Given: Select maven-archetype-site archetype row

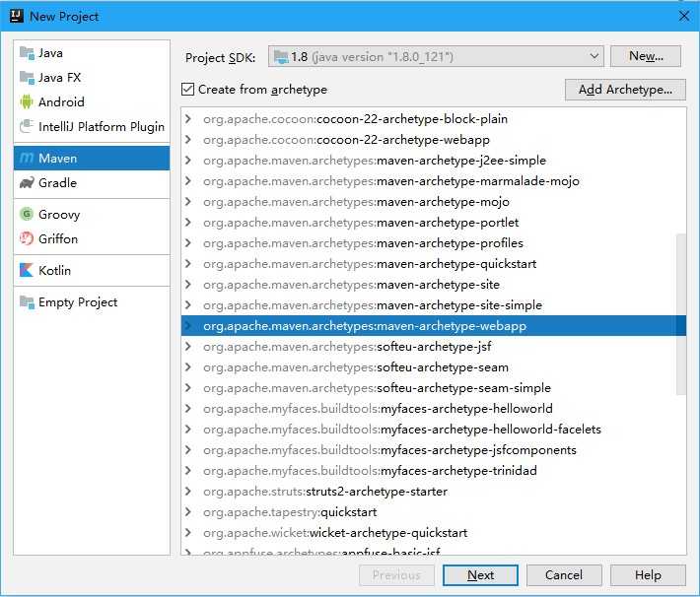Looking at the screenshot, I should (434, 285).
